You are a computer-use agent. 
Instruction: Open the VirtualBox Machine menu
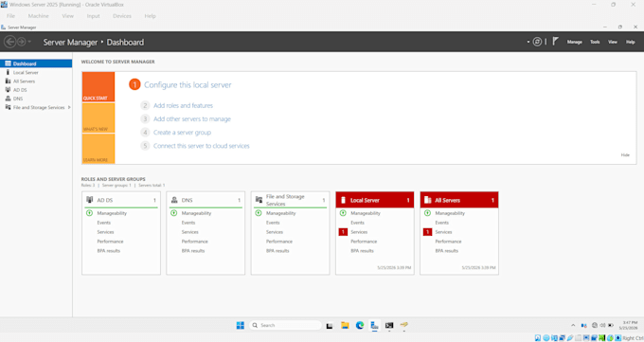click(x=38, y=16)
